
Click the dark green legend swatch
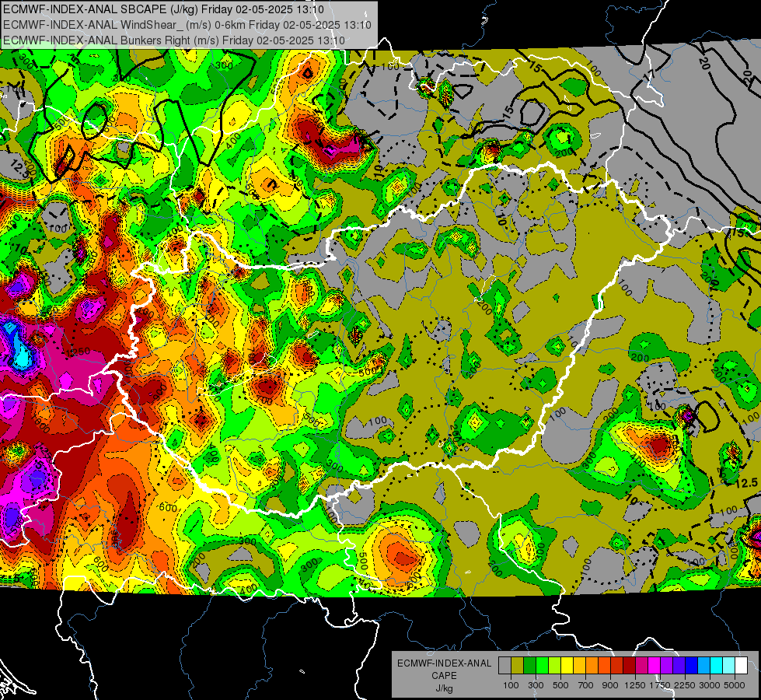pyautogui.click(x=529, y=666)
